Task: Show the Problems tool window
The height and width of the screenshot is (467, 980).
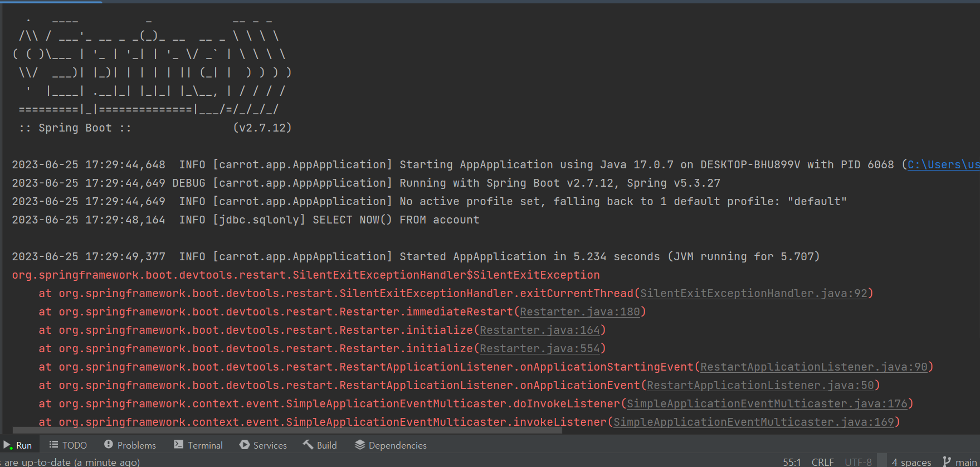Action: [130, 445]
